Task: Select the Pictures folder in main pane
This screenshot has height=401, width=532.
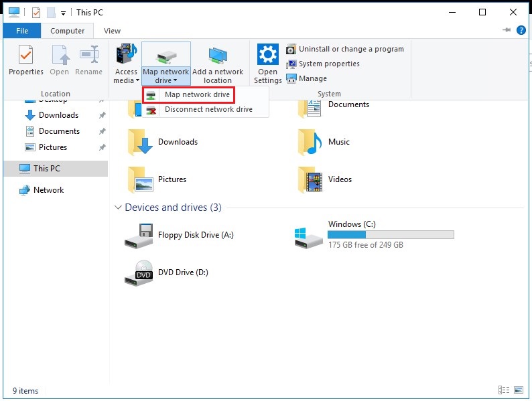Action: click(157, 179)
